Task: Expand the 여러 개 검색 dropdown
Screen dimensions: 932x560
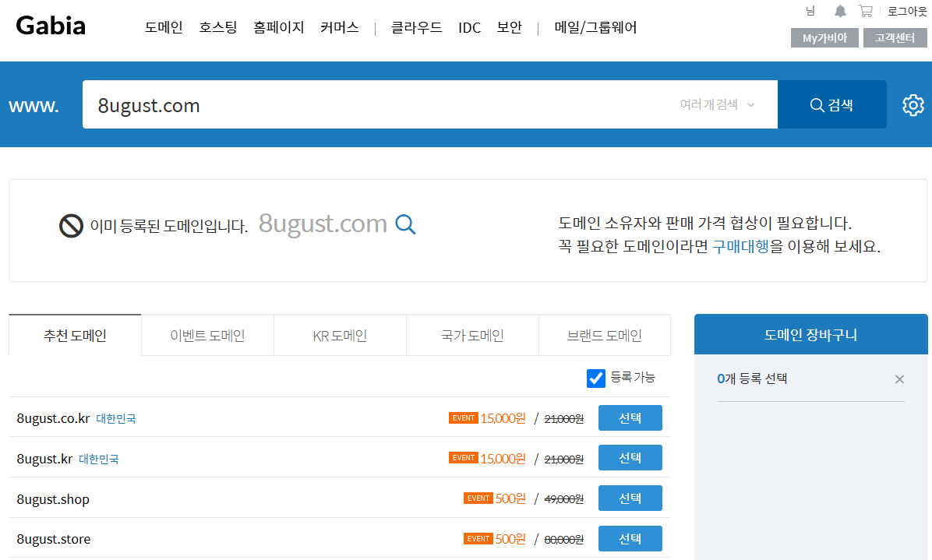Action: (718, 104)
